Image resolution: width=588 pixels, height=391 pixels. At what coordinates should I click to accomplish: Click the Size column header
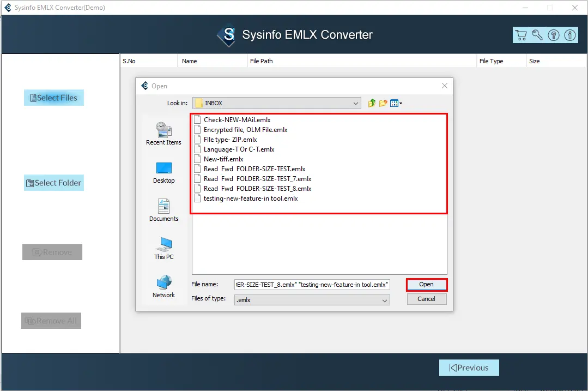(556, 61)
